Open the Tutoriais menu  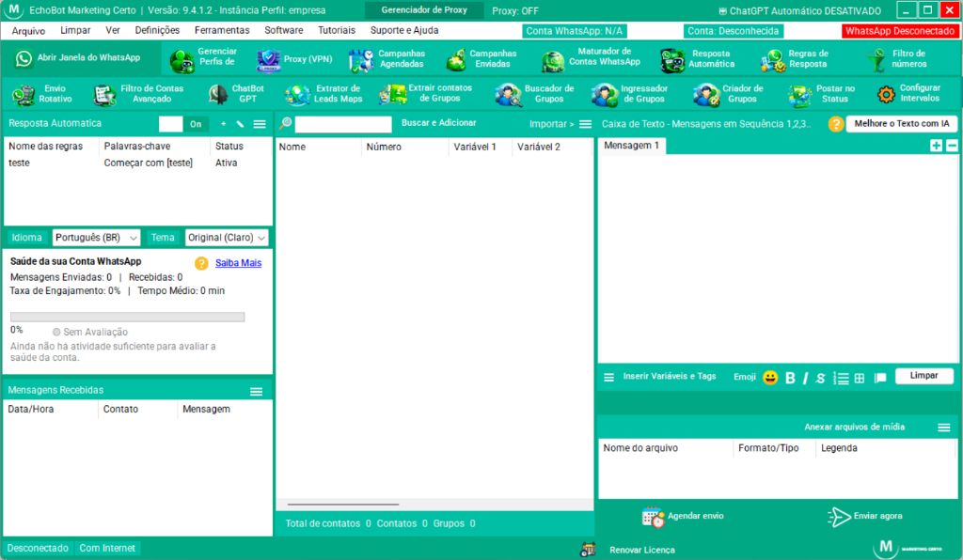coord(337,30)
